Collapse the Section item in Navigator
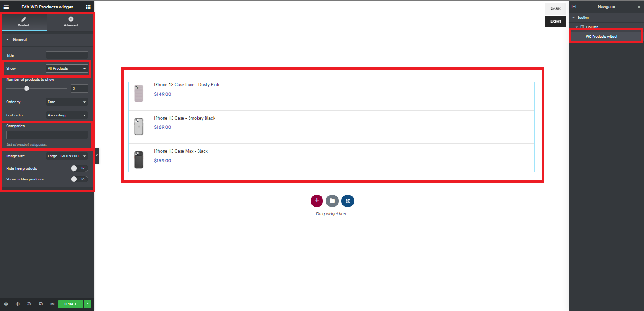The width and height of the screenshot is (644, 311). tap(574, 18)
